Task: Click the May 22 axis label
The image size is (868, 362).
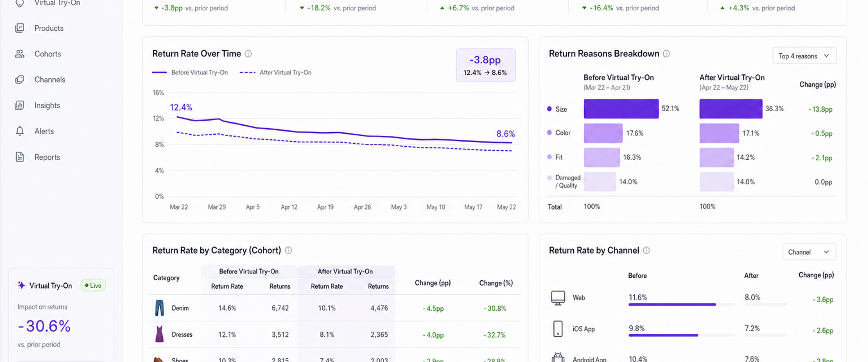Action: click(506, 207)
